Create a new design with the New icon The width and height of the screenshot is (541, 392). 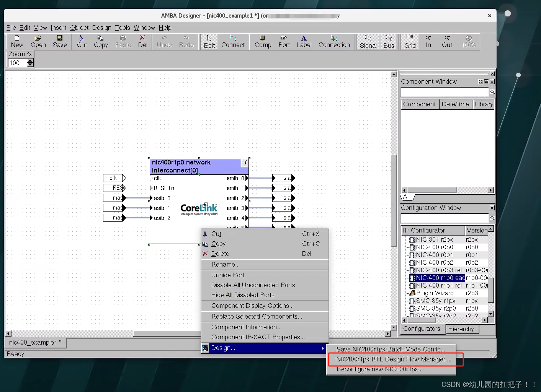click(x=16, y=41)
